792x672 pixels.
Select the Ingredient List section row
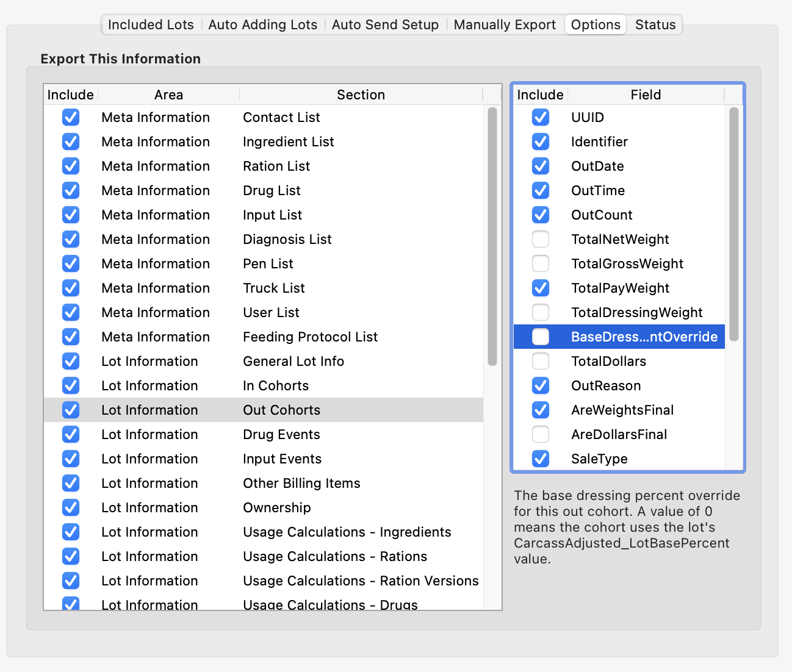click(x=264, y=141)
